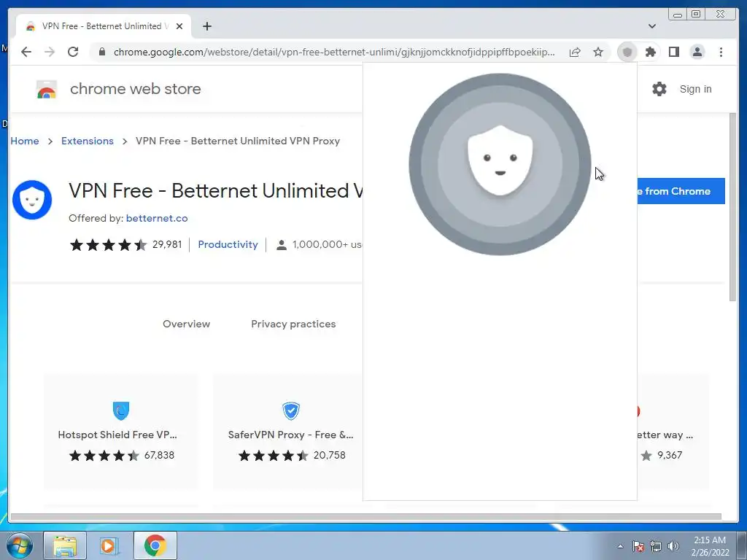
Task: Click the Betternet shield connect button in popup
Action: click(x=500, y=164)
